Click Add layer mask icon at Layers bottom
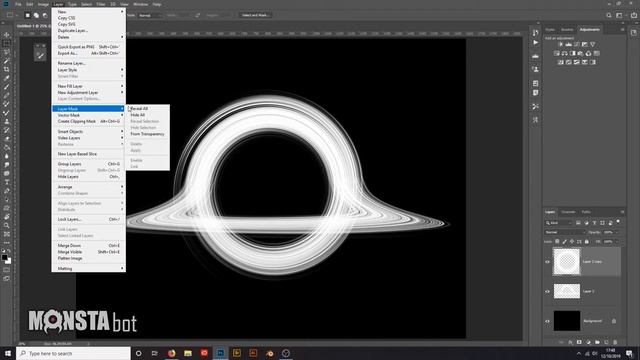640x360 pixels. click(579, 342)
